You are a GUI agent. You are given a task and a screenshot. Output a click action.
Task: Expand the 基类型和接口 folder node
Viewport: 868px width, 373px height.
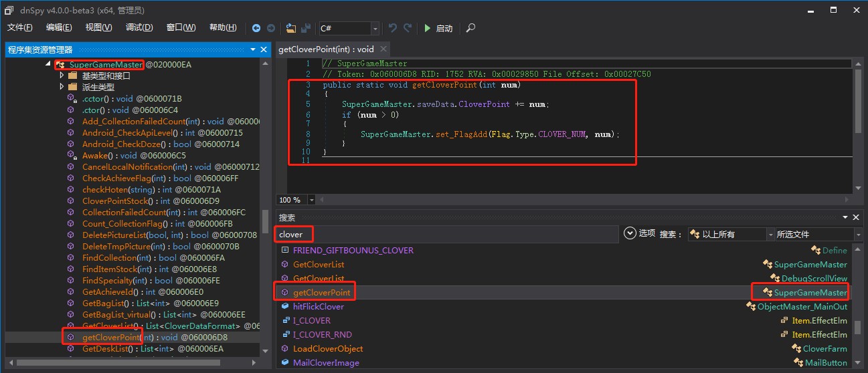tap(62, 76)
